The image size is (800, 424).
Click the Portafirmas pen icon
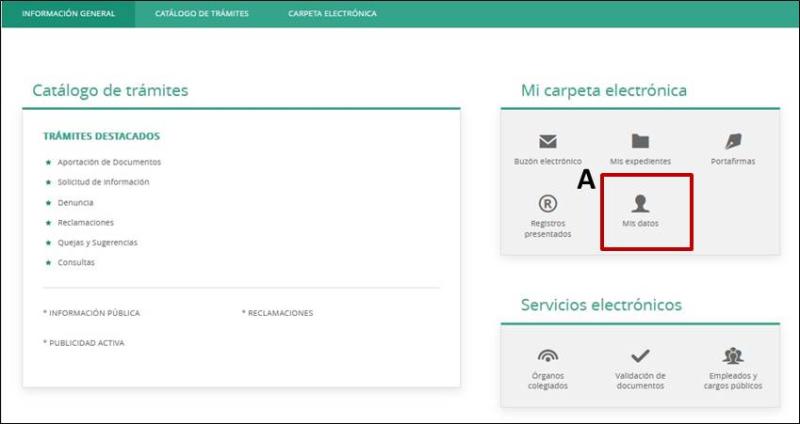pos(732,142)
